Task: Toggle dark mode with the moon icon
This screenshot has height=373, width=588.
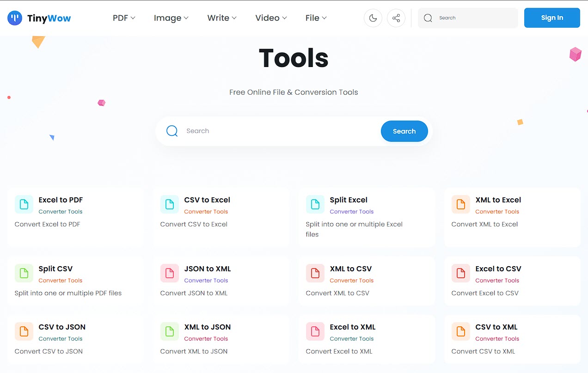Action: pos(373,18)
